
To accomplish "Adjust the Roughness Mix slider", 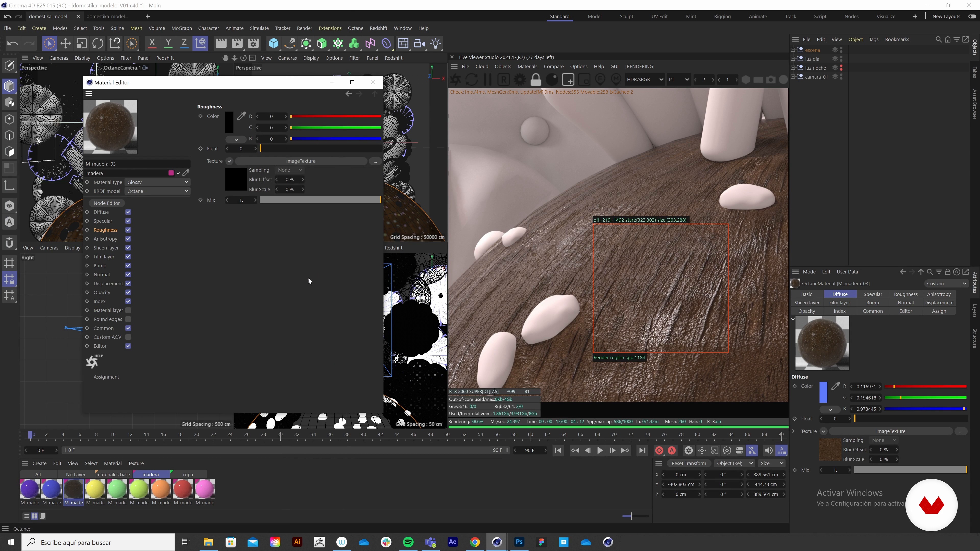I will point(320,200).
